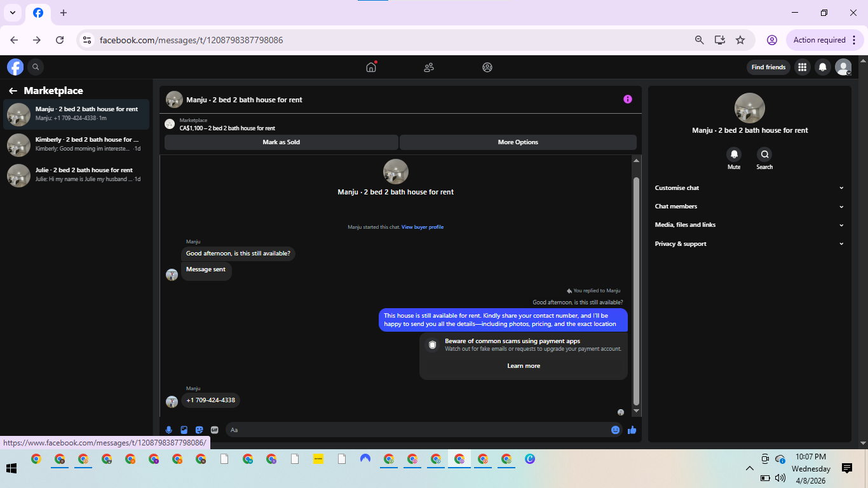
Task: Expand Privacy & support section
Action: pos(750,244)
